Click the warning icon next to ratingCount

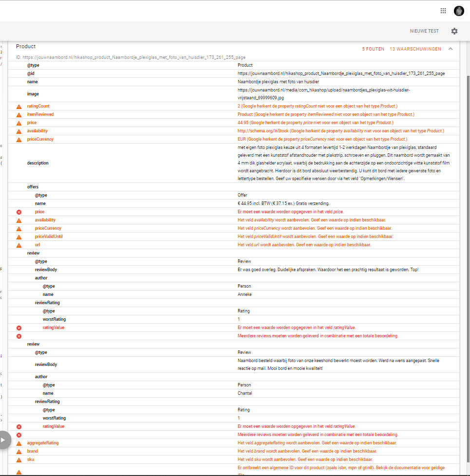(19, 107)
